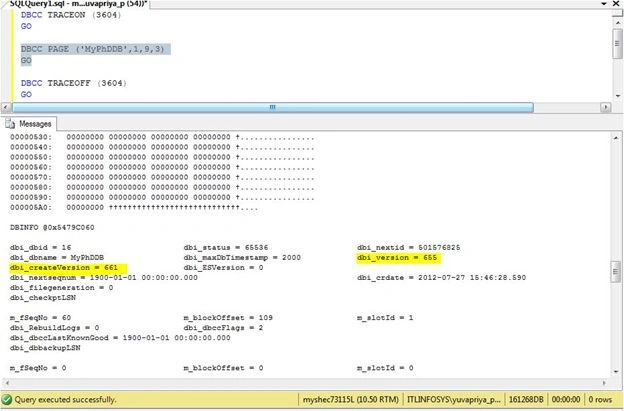Click the editor scroll left arrow
This screenshot has width=624, height=411.
(x=6, y=107)
